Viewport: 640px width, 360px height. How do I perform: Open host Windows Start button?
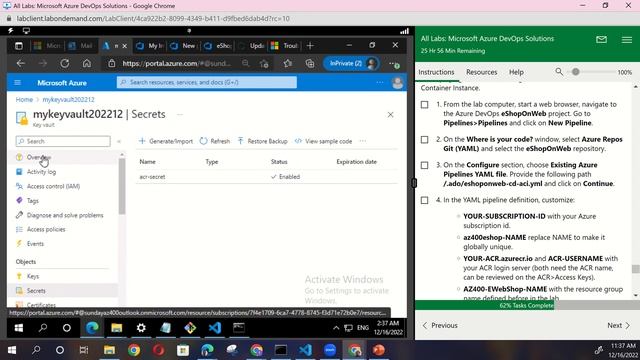(x=12, y=350)
